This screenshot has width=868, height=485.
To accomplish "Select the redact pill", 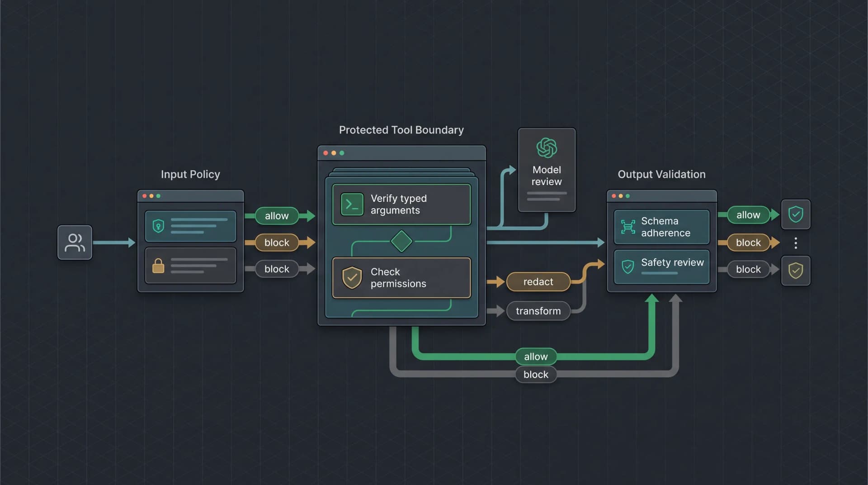I will click(x=538, y=282).
